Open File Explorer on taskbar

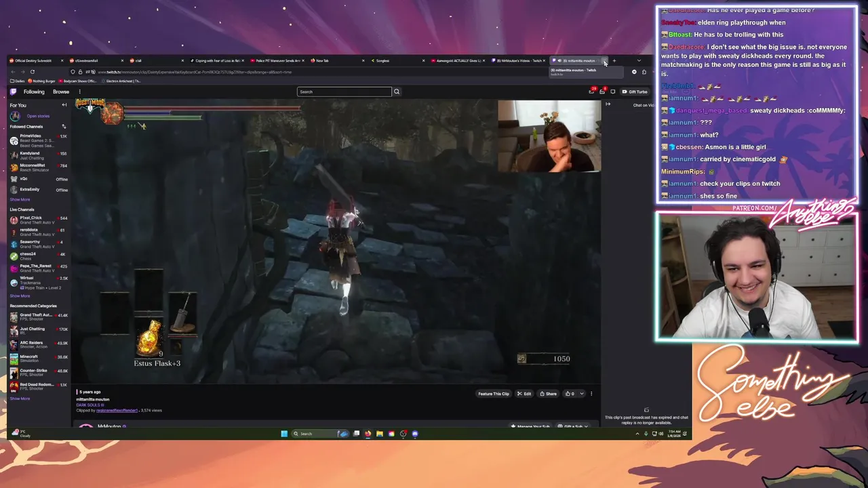coord(380,434)
